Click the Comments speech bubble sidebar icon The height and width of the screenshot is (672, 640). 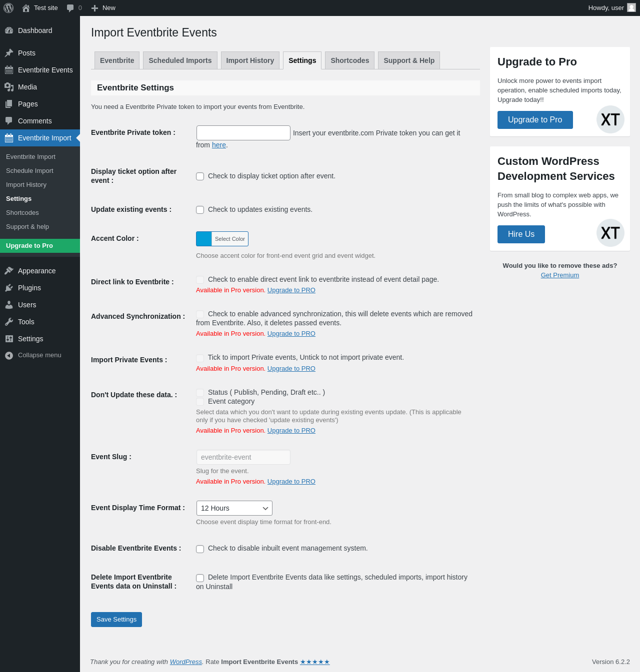coord(9,121)
